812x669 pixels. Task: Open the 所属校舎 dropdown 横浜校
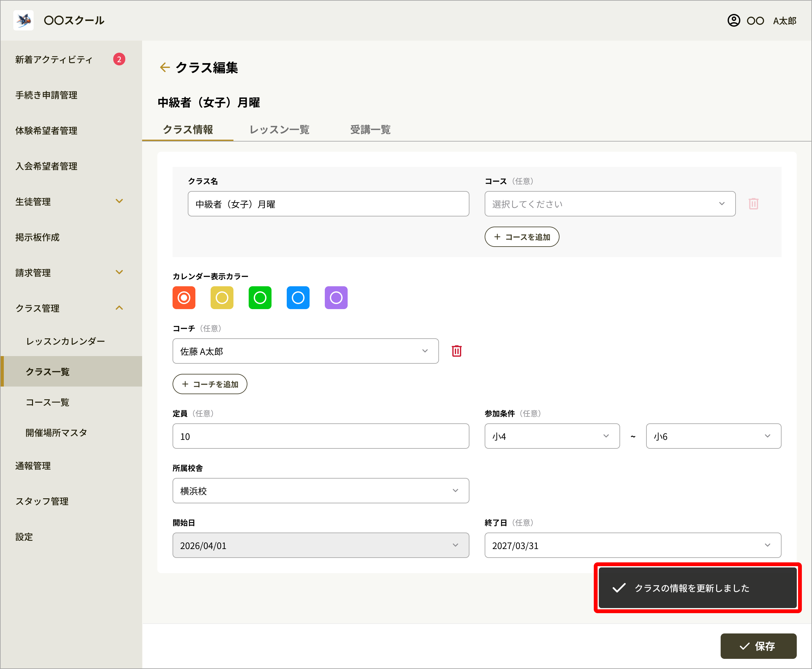tap(321, 491)
